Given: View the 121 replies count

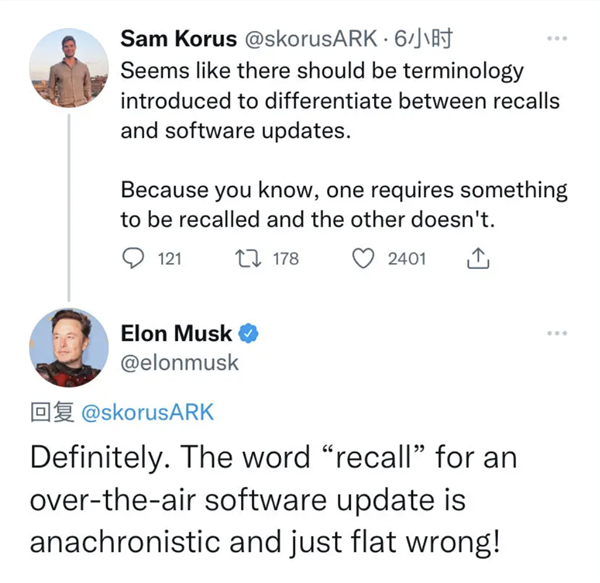Looking at the screenshot, I should [170, 259].
